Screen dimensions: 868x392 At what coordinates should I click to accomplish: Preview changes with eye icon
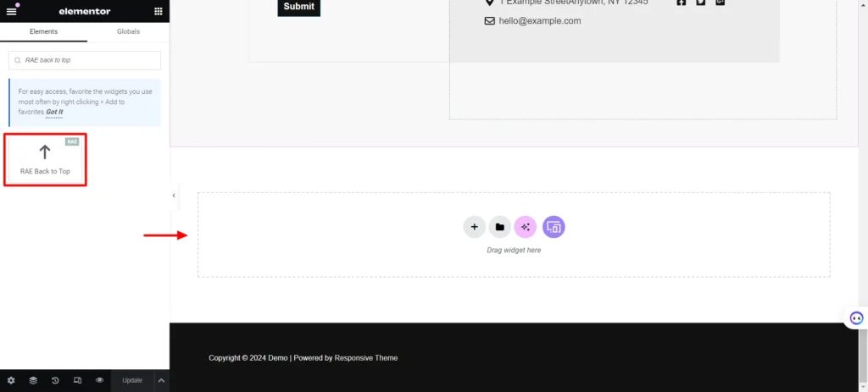click(x=100, y=380)
